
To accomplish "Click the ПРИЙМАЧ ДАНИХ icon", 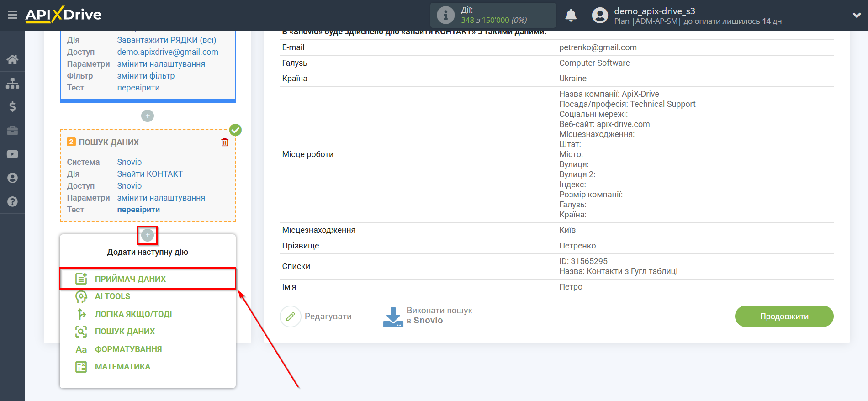I will pos(81,279).
